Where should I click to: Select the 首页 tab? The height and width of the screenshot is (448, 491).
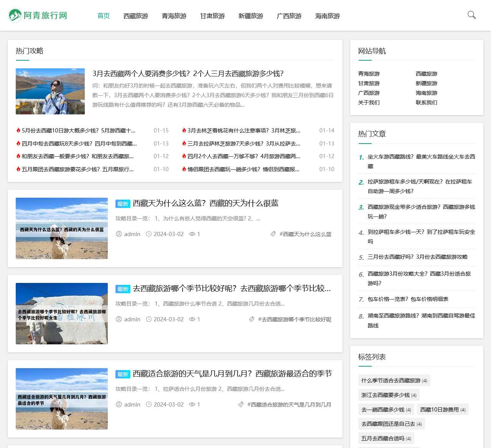click(103, 16)
